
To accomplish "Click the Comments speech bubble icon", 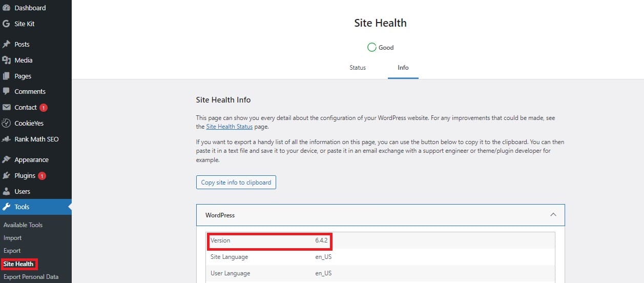I will pyautogui.click(x=6, y=91).
